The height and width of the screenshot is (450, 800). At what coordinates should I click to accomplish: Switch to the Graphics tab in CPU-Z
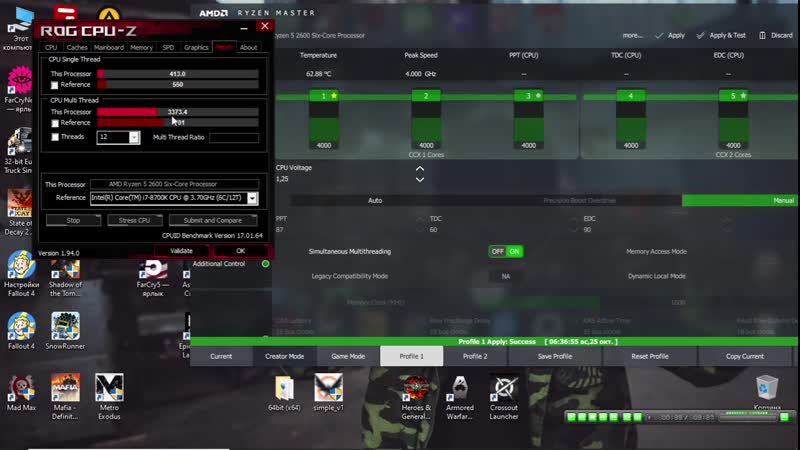[x=196, y=47]
